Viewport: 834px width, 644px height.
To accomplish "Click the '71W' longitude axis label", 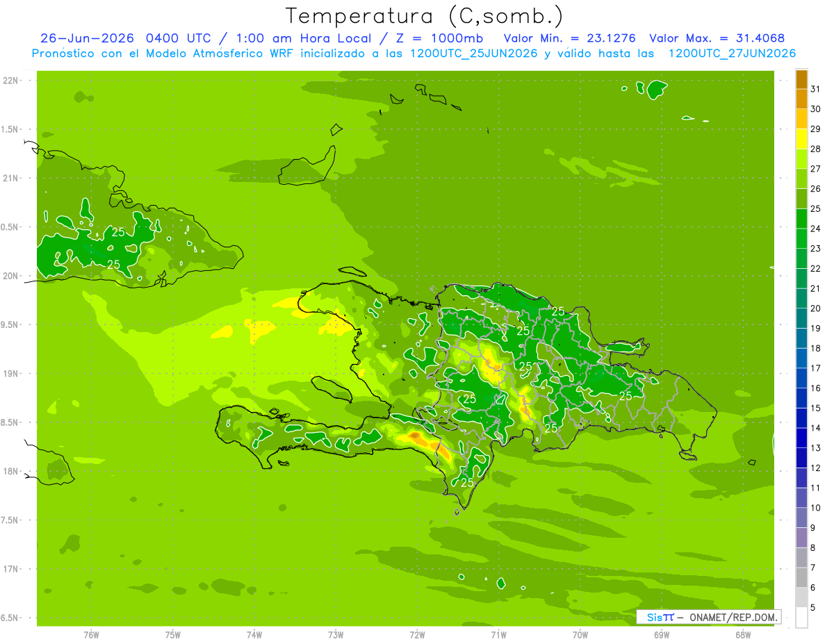I will tap(498, 635).
